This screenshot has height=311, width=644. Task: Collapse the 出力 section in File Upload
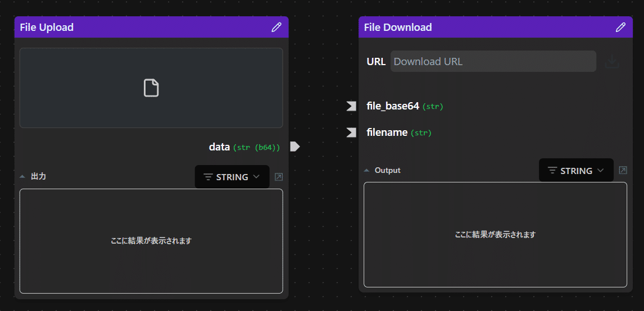(22, 176)
